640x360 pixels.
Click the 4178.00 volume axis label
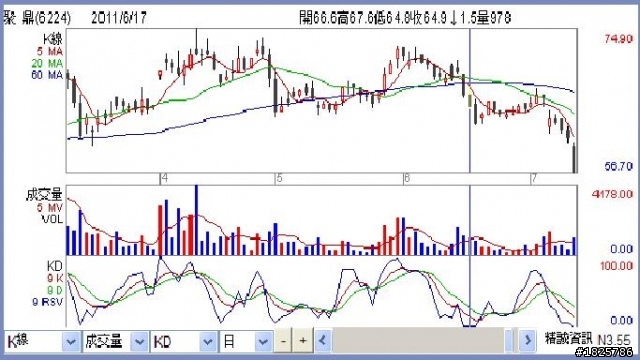[612, 194]
